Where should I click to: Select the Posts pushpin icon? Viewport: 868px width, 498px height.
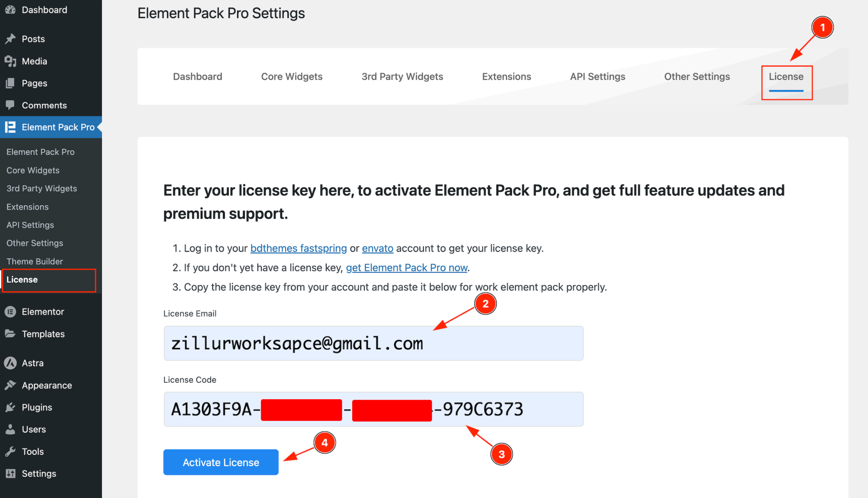[10, 39]
